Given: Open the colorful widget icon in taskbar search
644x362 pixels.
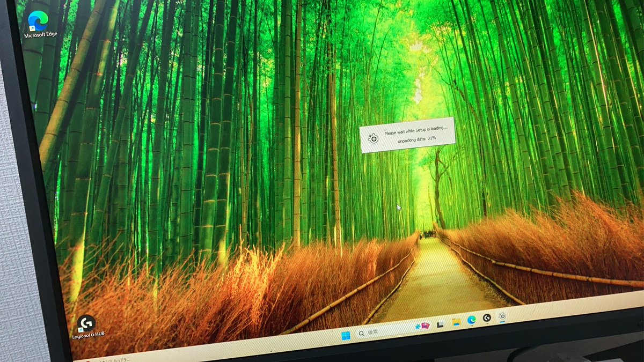Looking at the screenshot, I should coord(422,326).
